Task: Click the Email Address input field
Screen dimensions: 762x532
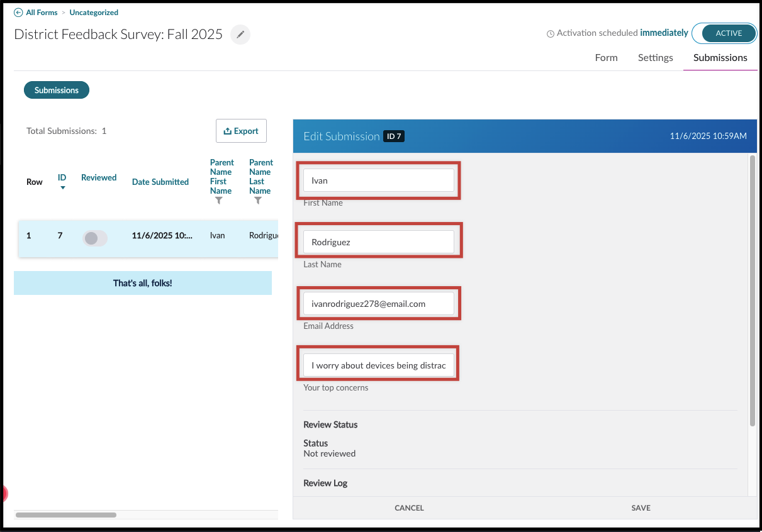Action: point(379,304)
